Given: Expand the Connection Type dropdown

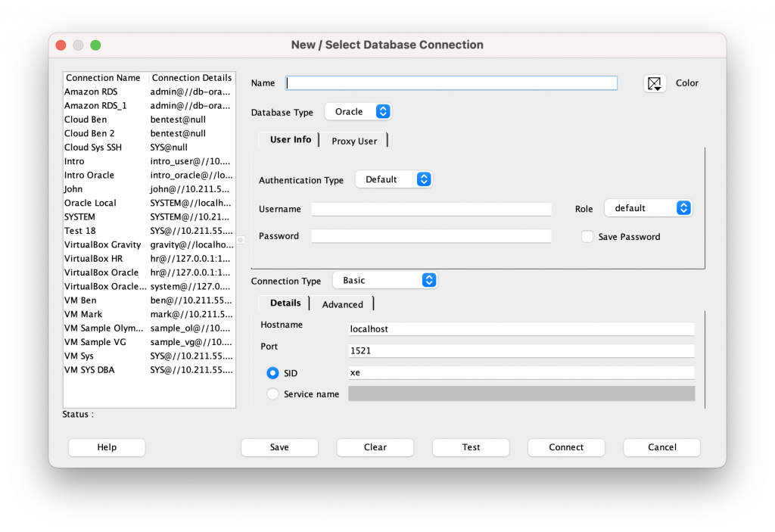Looking at the screenshot, I should coord(385,281).
